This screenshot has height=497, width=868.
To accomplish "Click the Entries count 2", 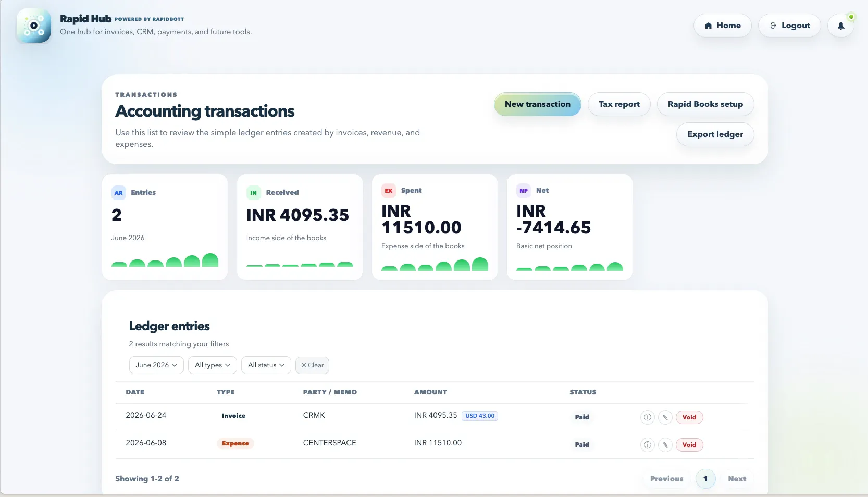I will point(117,215).
